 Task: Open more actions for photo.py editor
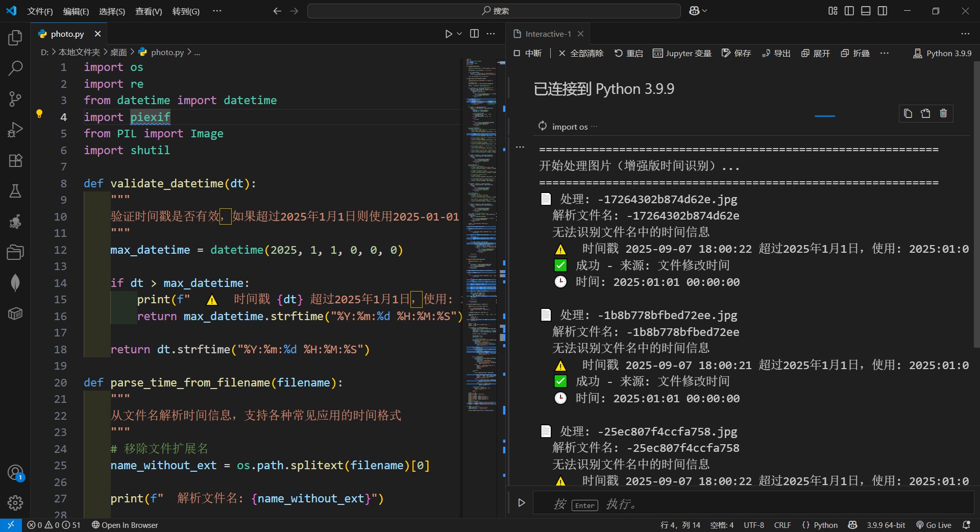point(491,34)
